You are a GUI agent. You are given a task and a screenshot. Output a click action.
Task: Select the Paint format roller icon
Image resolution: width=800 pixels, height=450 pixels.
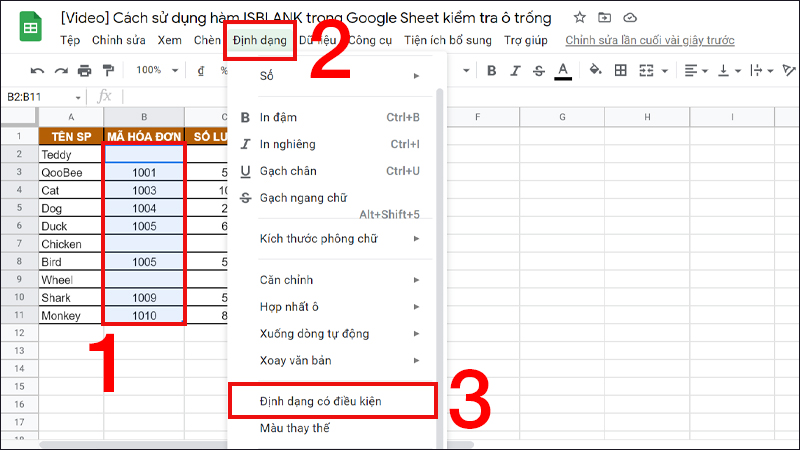(108, 70)
